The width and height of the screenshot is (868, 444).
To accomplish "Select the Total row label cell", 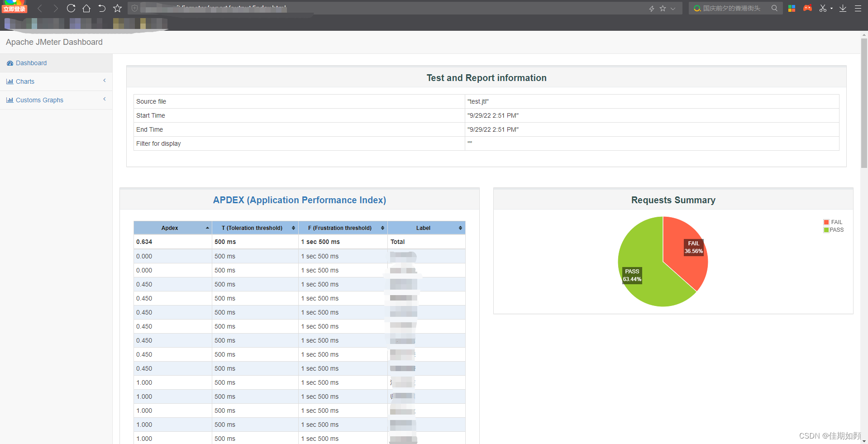I will pyautogui.click(x=426, y=242).
